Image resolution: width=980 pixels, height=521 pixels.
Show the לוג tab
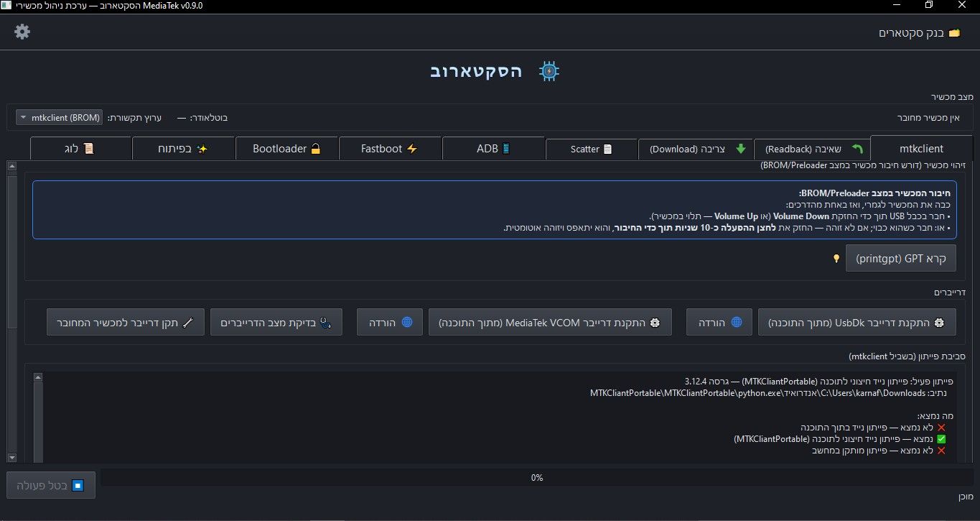pyautogui.click(x=80, y=148)
